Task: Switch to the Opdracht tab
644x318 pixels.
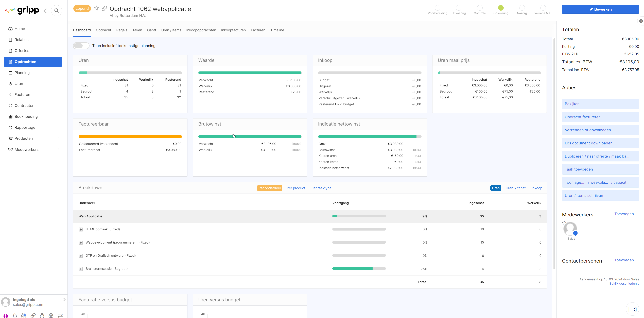Action: coord(103,30)
